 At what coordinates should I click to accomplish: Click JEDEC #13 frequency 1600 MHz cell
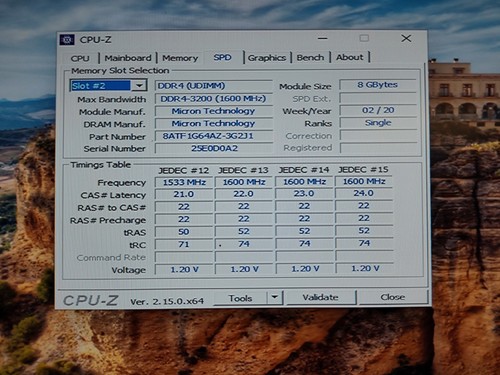pos(244,182)
